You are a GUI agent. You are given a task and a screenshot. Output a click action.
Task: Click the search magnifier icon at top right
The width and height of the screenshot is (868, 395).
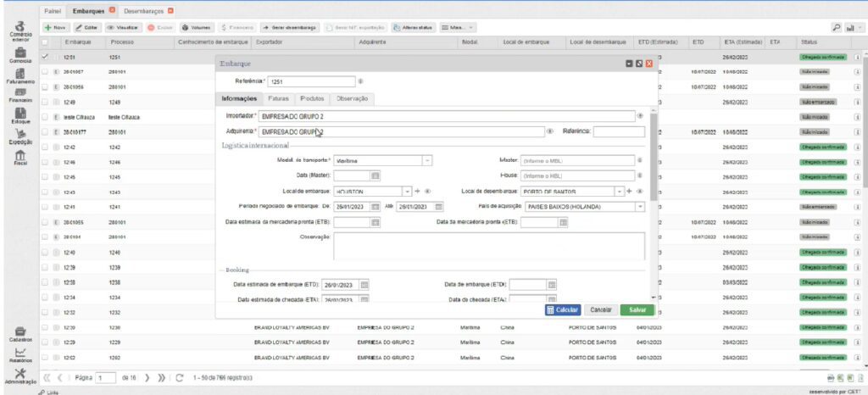837,28
